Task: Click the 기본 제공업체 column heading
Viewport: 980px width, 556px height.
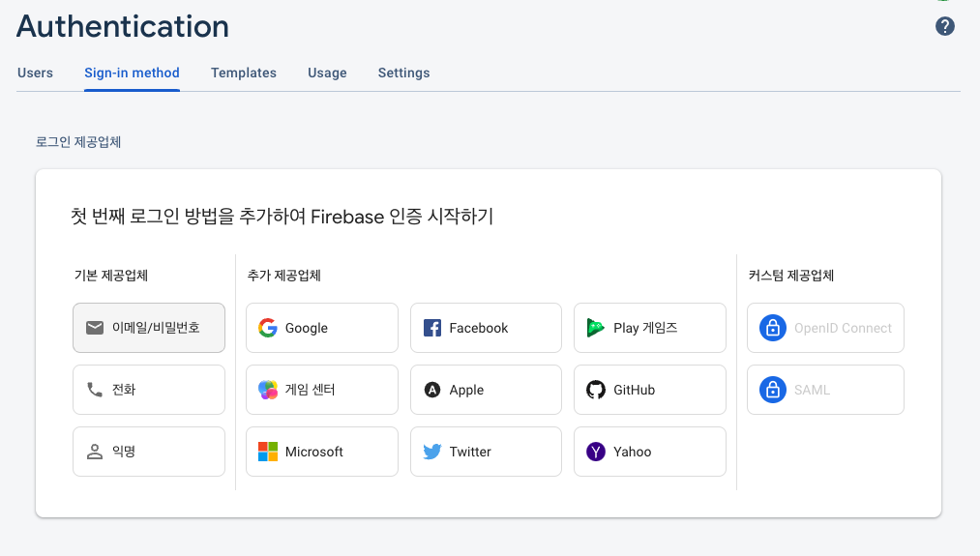Action: point(111,276)
